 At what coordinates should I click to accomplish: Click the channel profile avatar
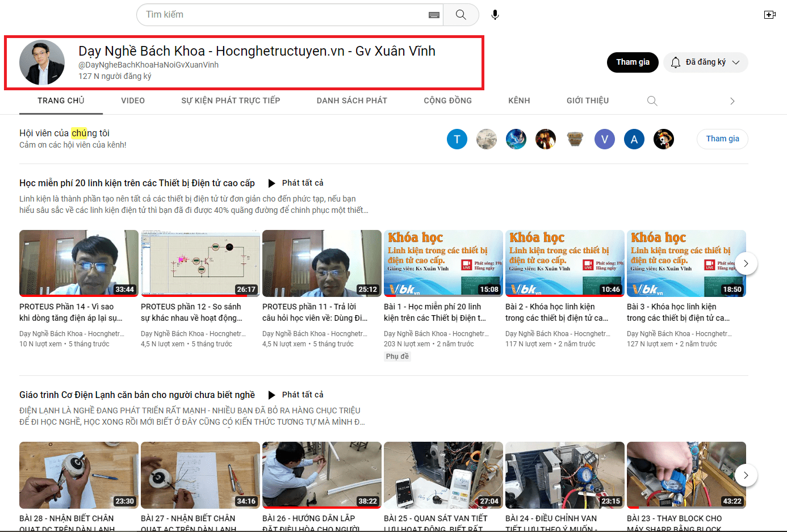pyautogui.click(x=42, y=62)
